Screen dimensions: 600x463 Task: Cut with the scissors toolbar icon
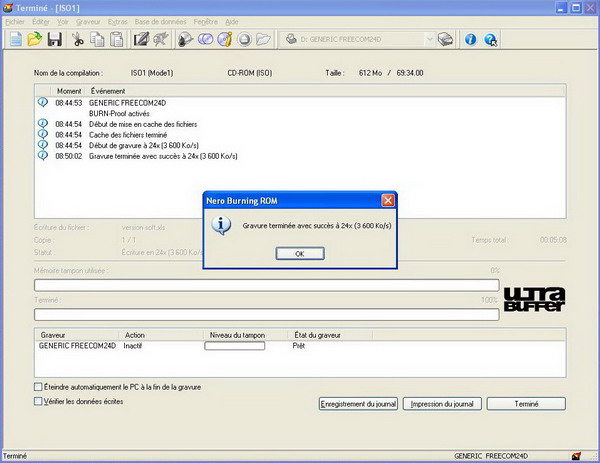point(78,39)
